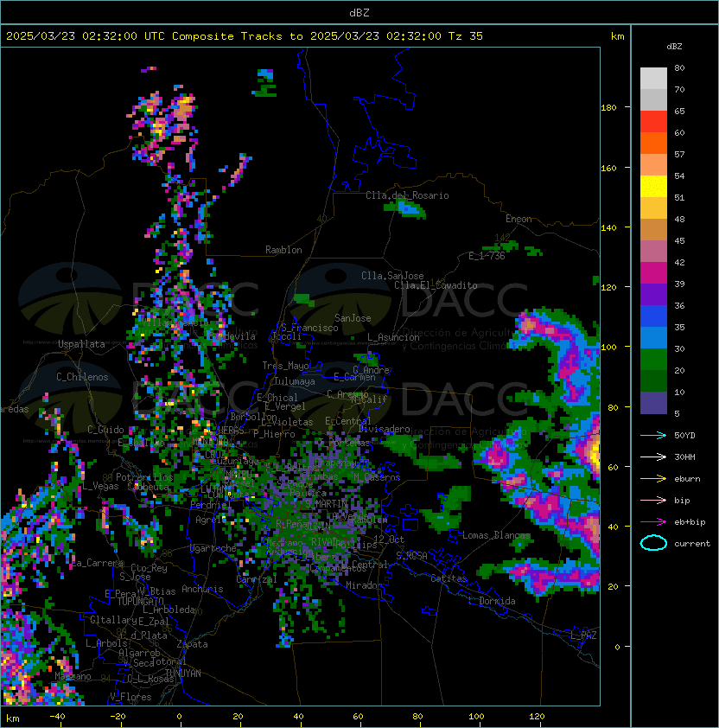Click the 'Potrerillos' map label
Viewport: 719px width, 728px height.
pos(144,477)
